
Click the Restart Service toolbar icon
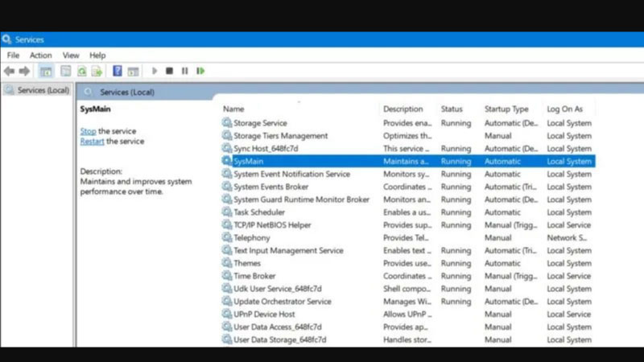click(x=200, y=71)
